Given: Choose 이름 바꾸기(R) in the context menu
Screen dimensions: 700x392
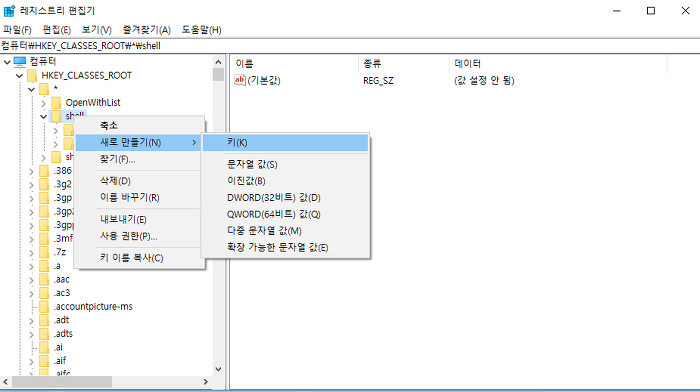Looking at the screenshot, I should click(x=139, y=197).
